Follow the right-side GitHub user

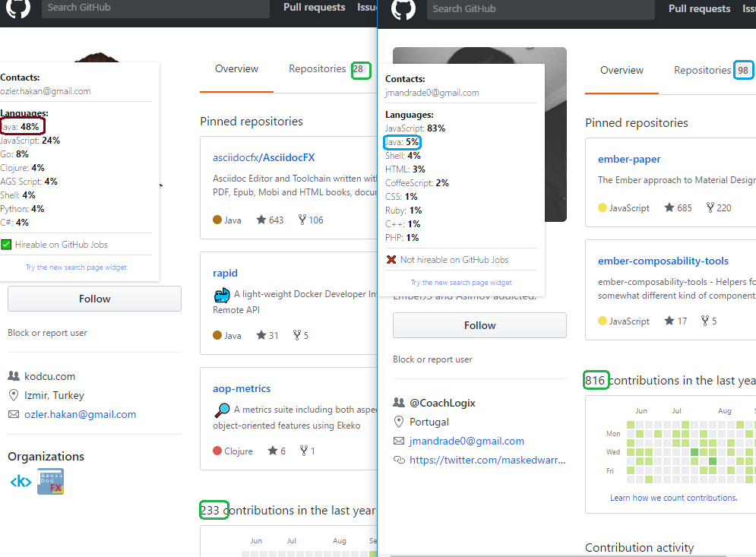[x=479, y=324]
